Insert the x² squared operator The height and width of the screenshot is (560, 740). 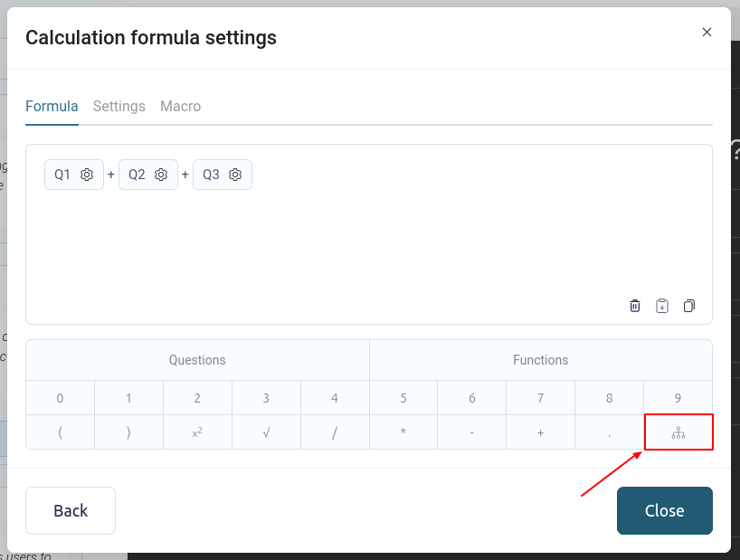[x=197, y=432]
